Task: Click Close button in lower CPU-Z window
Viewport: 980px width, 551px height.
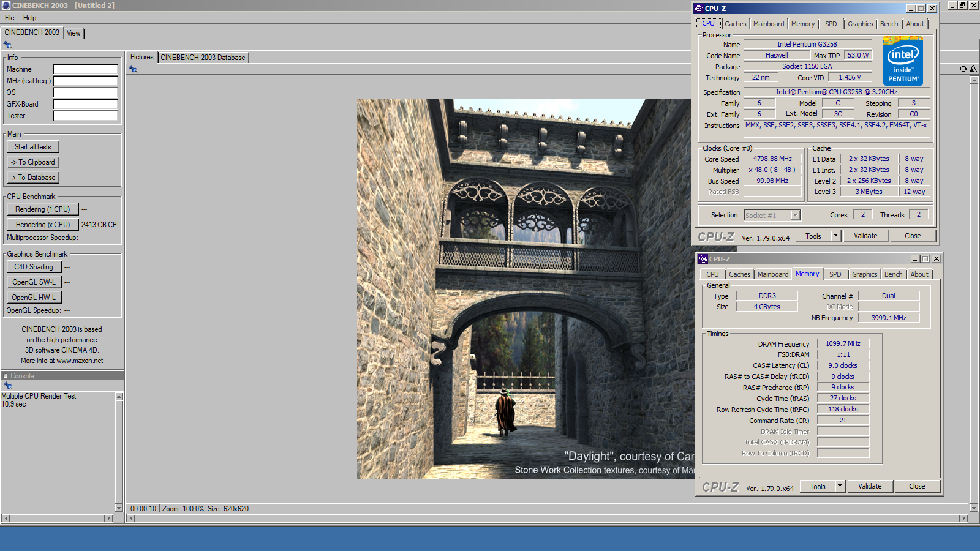Action: 917,487
